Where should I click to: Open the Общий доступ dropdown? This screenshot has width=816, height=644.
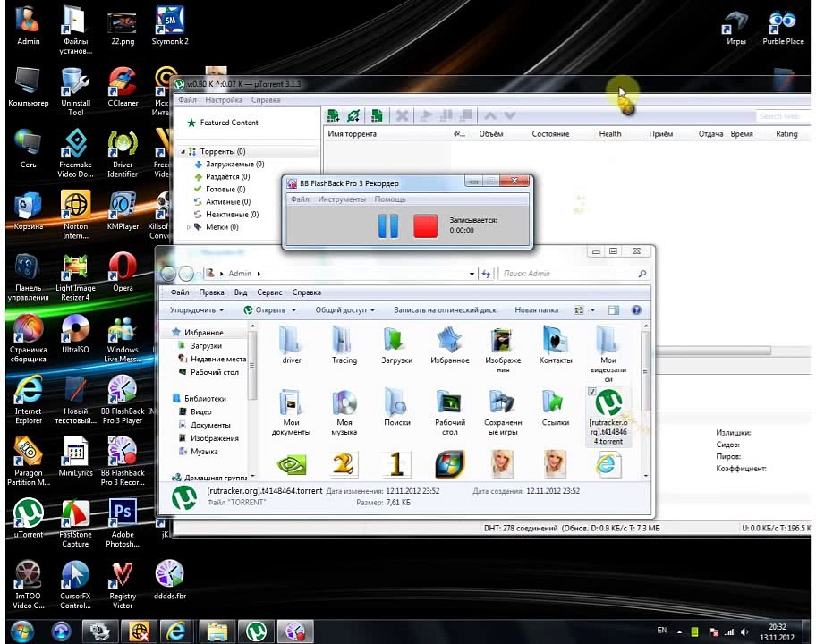(x=345, y=310)
